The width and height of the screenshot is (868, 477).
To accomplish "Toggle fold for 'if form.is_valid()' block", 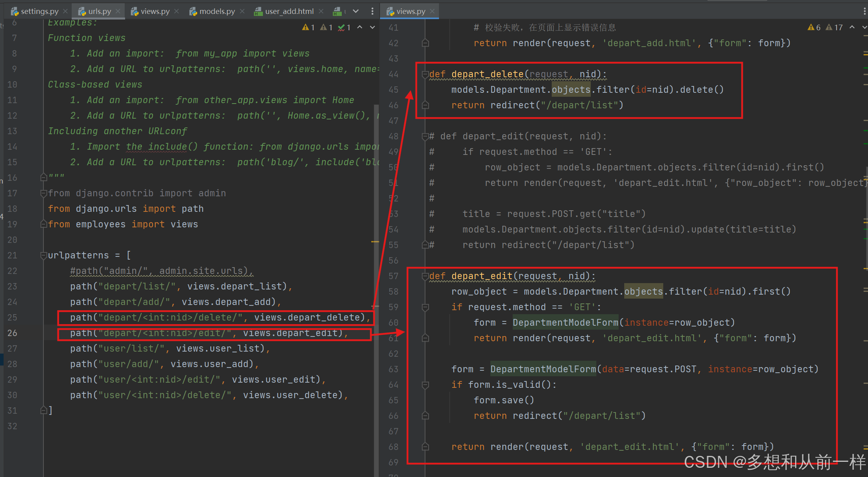I will 425,385.
